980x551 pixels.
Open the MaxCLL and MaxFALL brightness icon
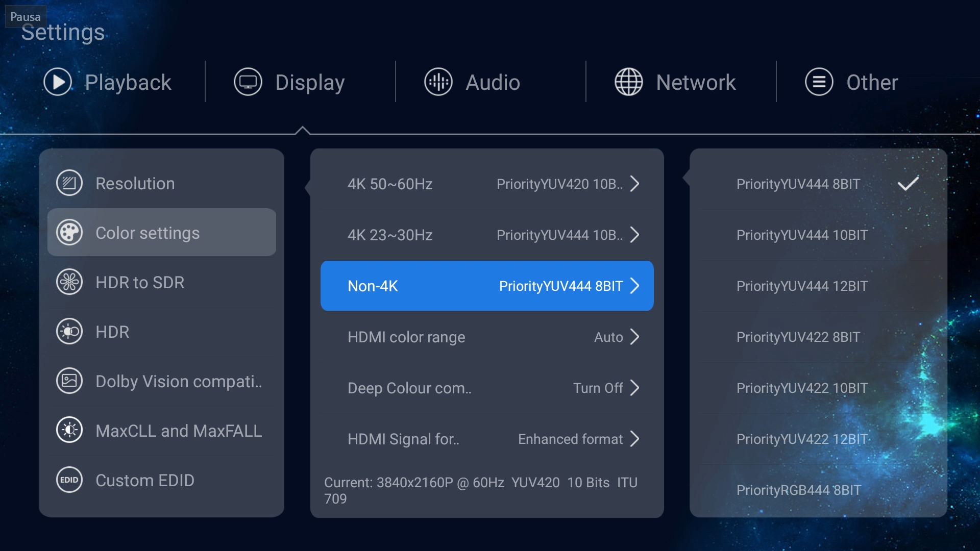pos(69,431)
